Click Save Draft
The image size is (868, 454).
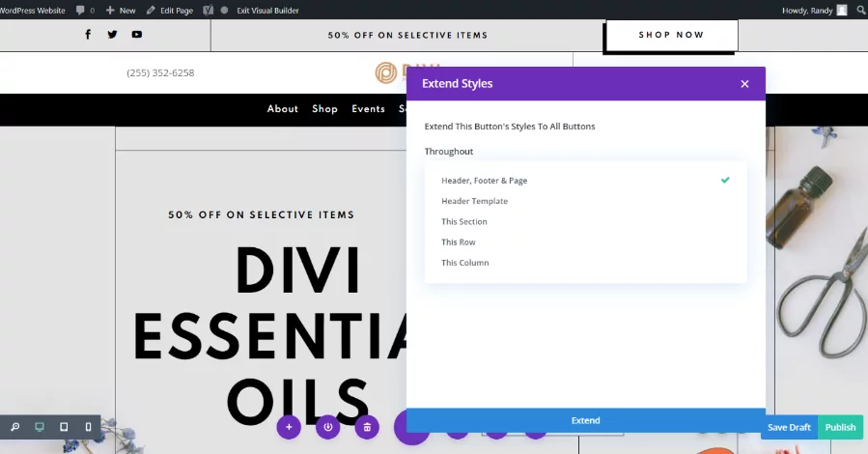pyautogui.click(x=789, y=427)
